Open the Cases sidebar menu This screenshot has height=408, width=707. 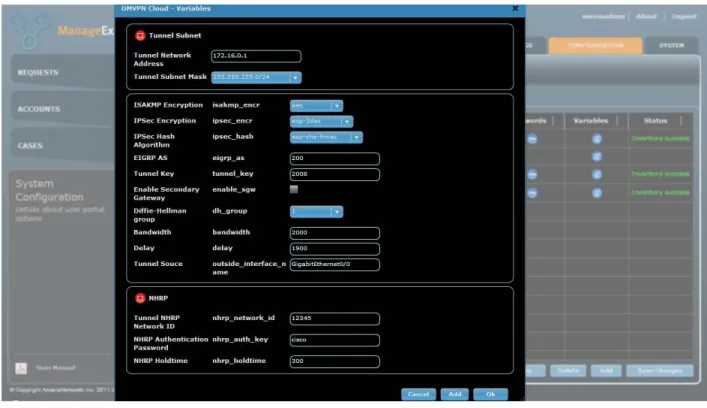(x=63, y=145)
